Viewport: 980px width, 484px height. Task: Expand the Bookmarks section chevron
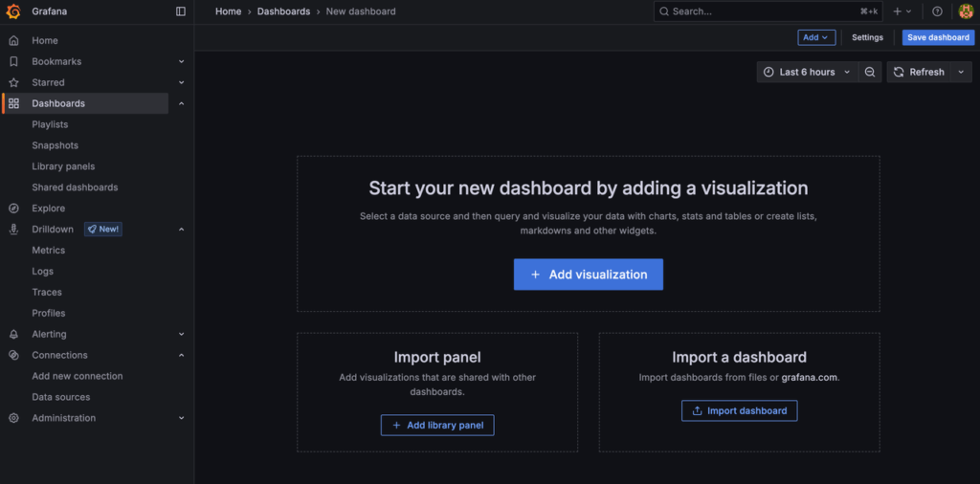click(181, 62)
